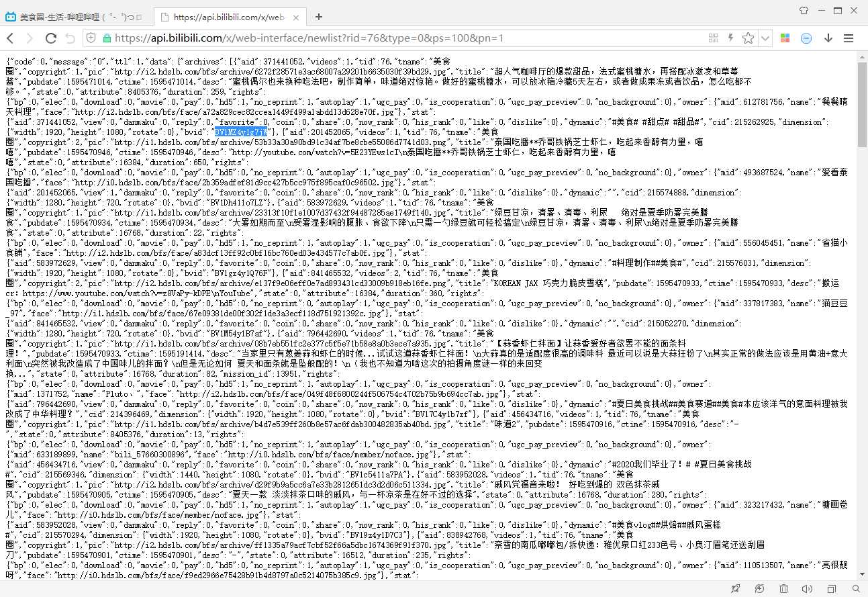The height and width of the screenshot is (597, 868).
Task: Click the overlapping windows icon in status bar
Action: (831, 588)
